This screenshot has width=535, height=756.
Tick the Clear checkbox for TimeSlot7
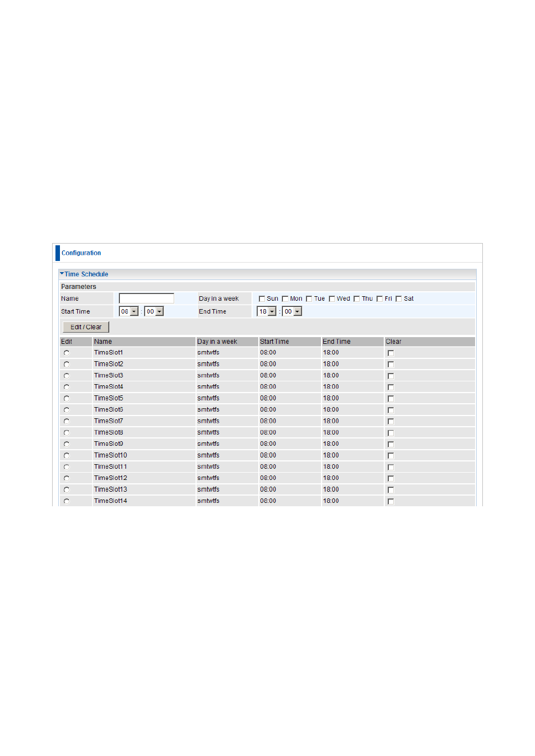coord(390,422)
